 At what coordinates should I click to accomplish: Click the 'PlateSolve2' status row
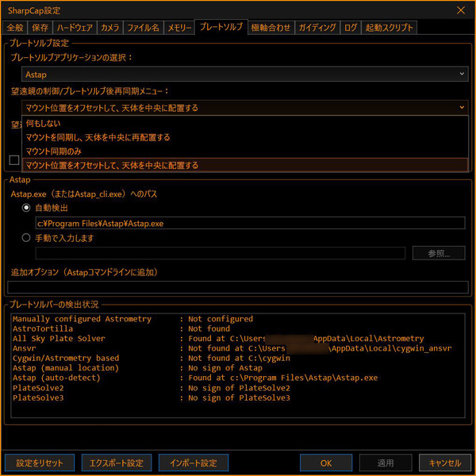pyautogui.click(x=152, y=388)
